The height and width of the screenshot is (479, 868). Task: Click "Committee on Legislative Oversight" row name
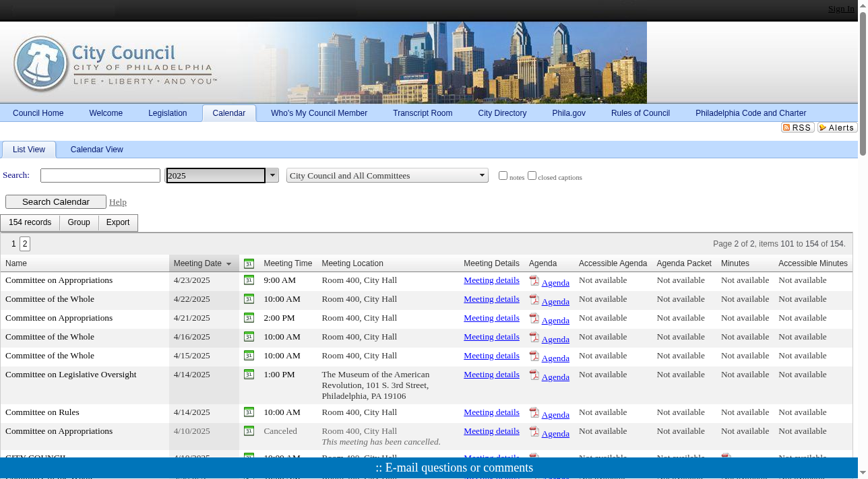[x=71, y=375]
